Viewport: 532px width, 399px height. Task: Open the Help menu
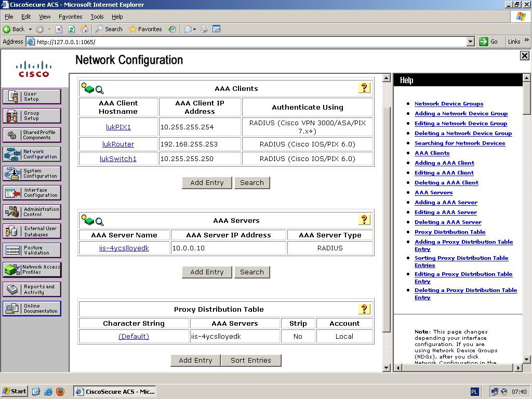pos(117,17)
